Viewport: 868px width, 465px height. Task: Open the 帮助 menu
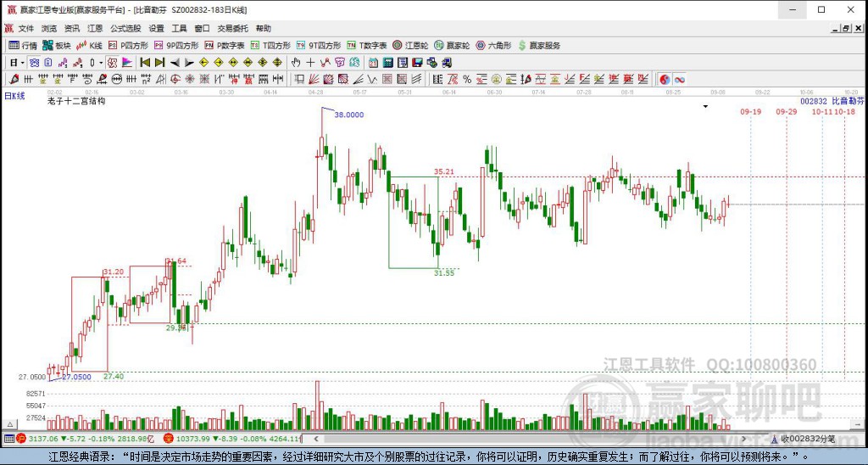(264, 28)
